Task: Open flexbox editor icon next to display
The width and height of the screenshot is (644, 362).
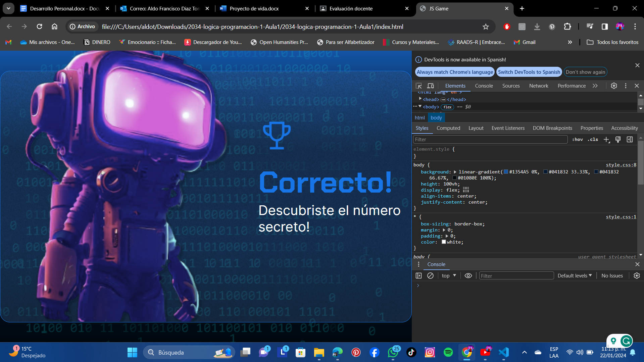Action: [466, 190]
